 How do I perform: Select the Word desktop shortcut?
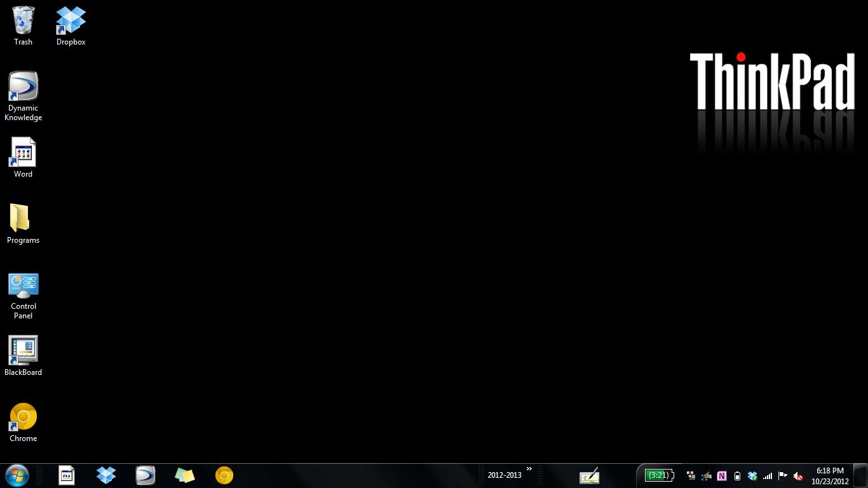23,158
